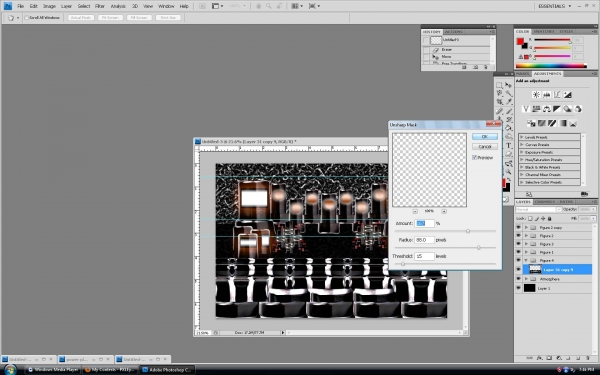The width and height of the screenshot is (600, 375).
Task: Select the Type tool (T)
Action: (x=509, y=145)
